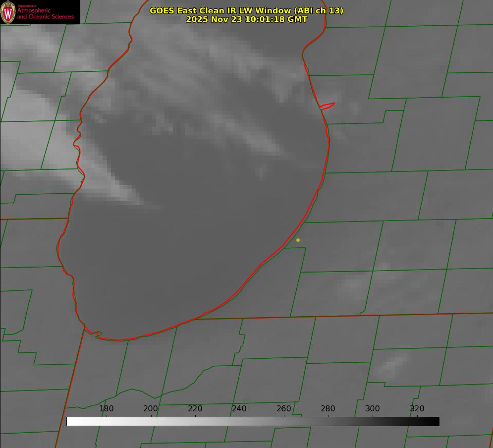The width and height of the screenshot is (493, 448).
Task: Click the 280 label on the colorbar
Action: click(328, 409)
